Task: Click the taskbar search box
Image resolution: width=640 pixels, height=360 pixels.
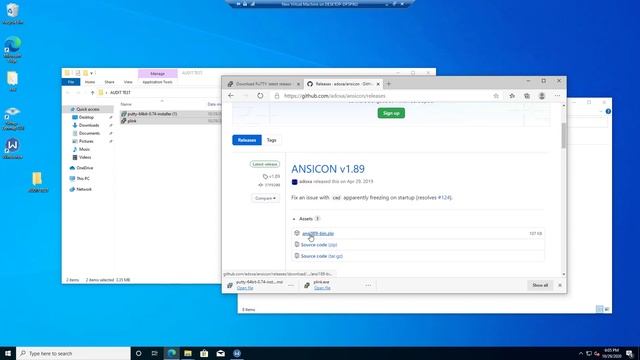Action: [73, 353]
